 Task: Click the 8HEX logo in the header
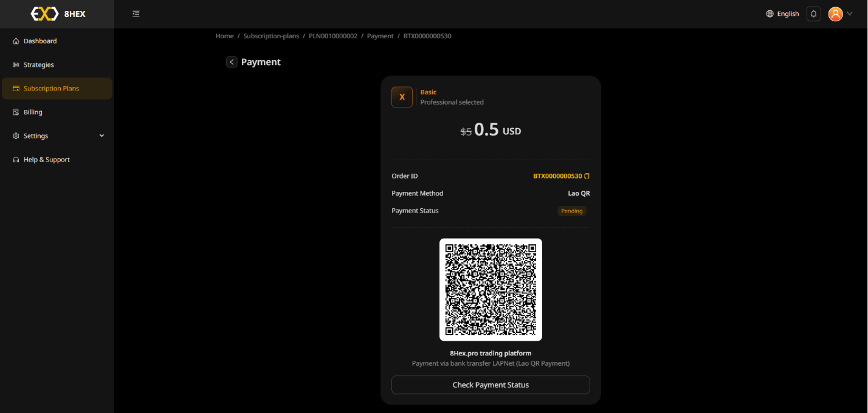(x=58, y=14)
